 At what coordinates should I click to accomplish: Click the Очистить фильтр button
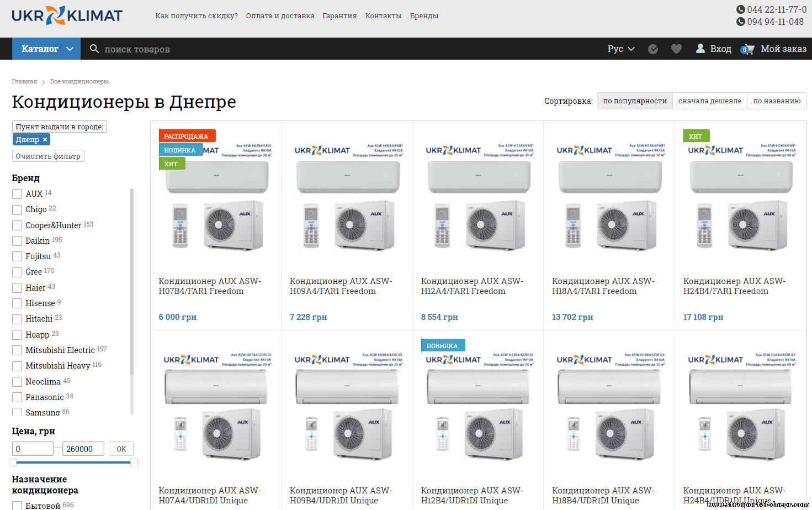[x=48, y=156]
